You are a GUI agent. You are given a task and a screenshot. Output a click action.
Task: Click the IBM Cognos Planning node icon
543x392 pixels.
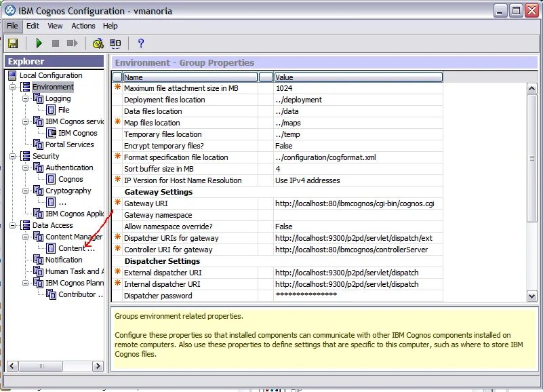[38, 283]
